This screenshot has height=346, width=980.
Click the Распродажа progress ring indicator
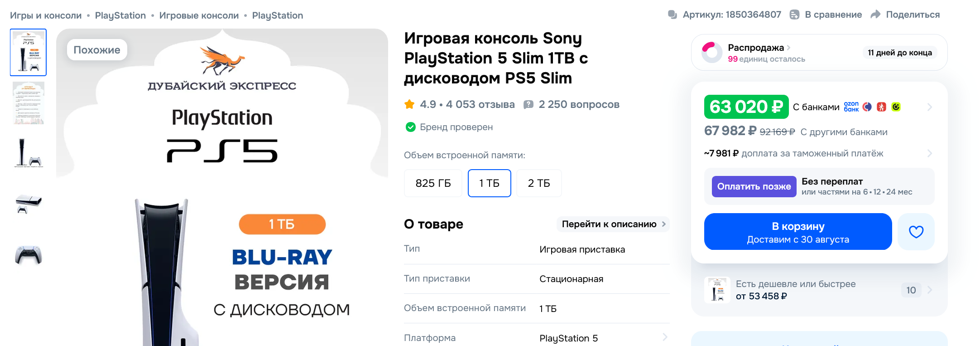point(712,52)
